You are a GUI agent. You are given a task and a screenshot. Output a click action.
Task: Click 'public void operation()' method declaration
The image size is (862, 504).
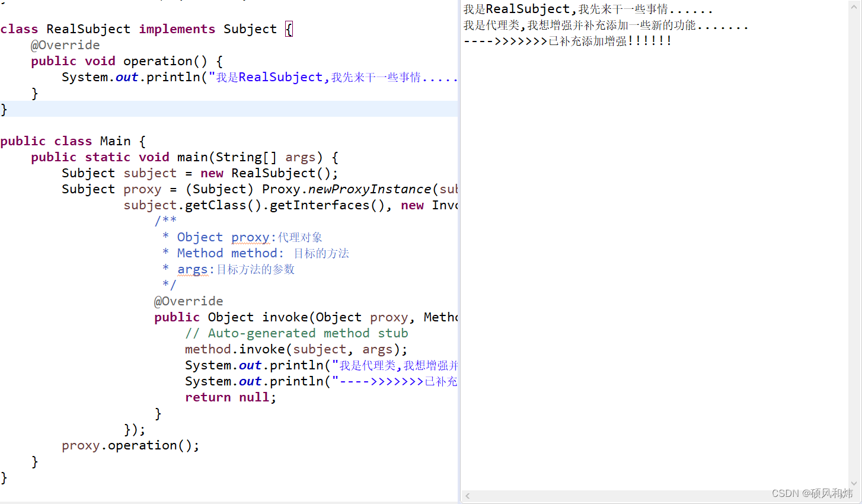click(127, 61)
